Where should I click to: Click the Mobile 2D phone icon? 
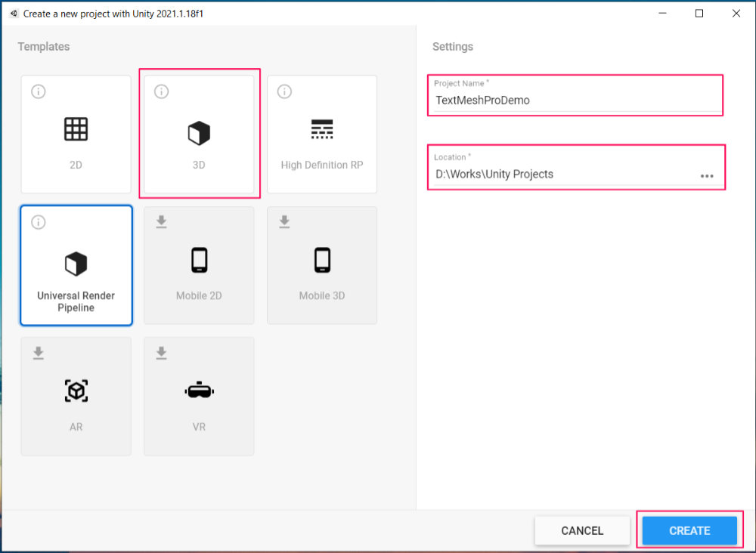tap(199, 260)
